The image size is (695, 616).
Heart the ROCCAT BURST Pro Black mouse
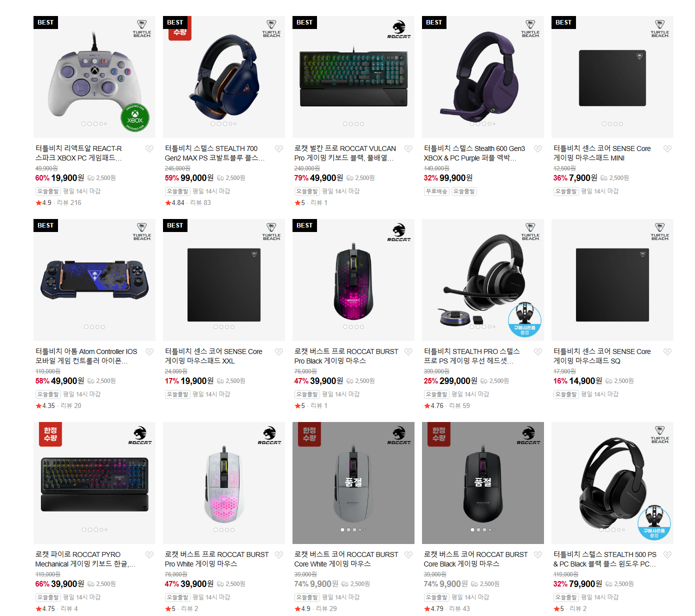click(408, 351)
